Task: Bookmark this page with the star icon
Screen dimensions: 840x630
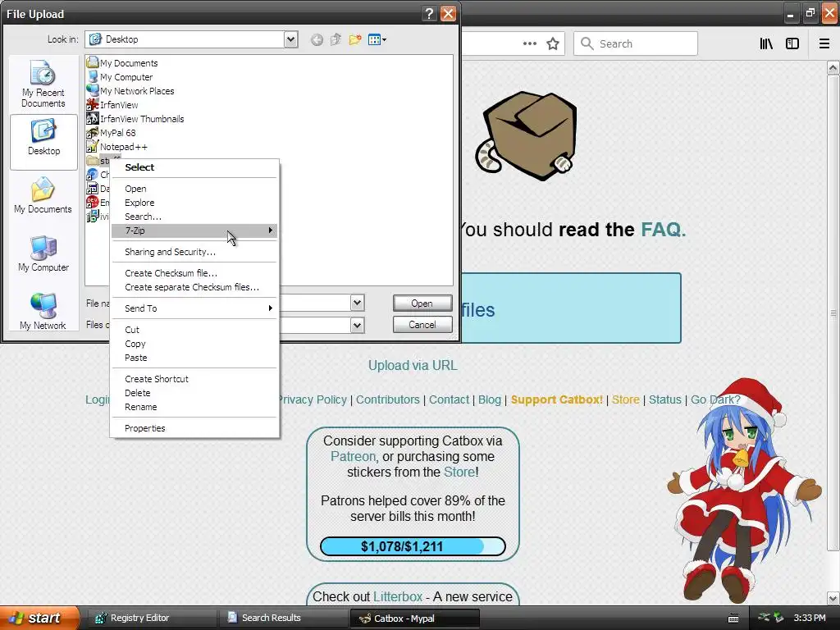Action: [553, 43]
